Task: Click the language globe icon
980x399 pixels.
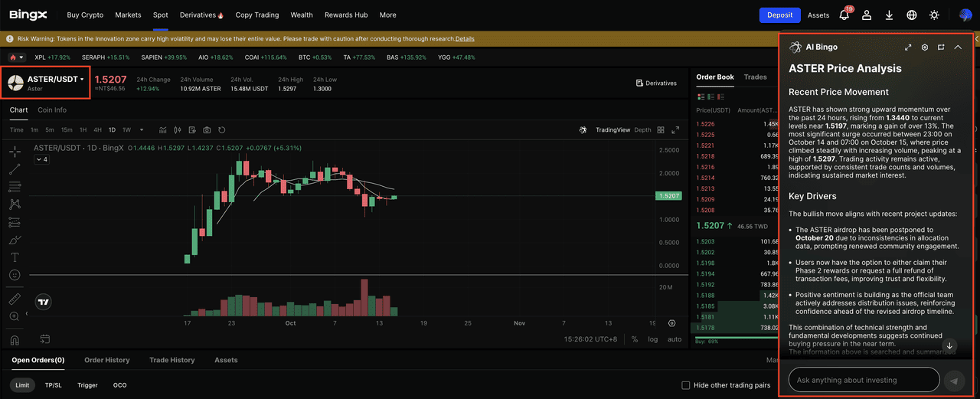Action: 911,15
